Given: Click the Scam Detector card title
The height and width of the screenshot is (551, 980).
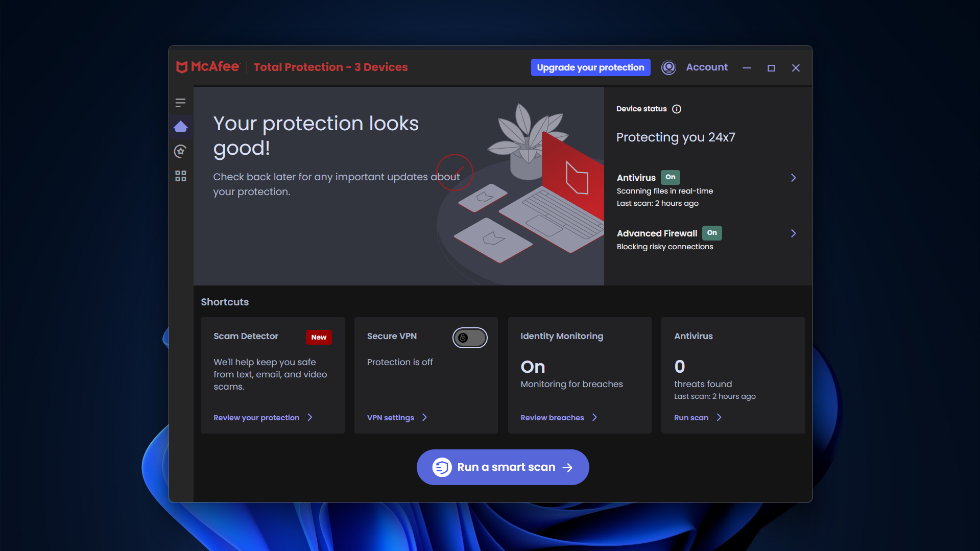Looking at the screenshot, I should pyautogui.click(x=246, y=336).
